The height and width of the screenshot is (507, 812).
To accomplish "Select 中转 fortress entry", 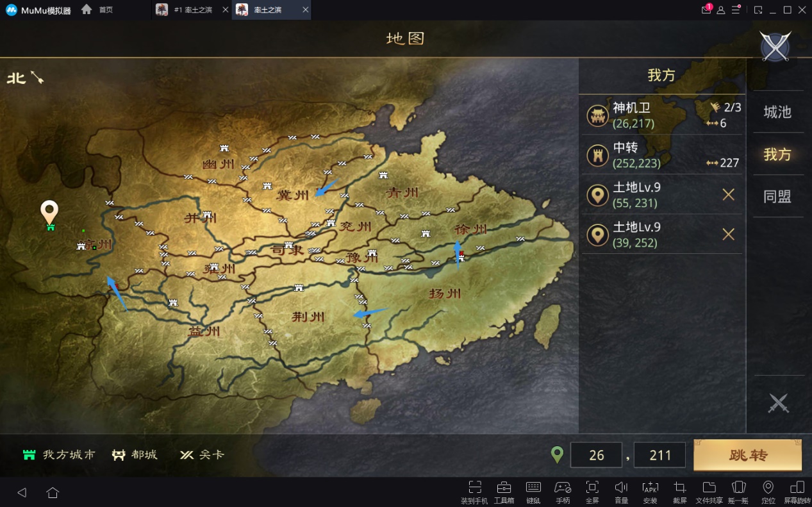I will [x=662, y=154].
